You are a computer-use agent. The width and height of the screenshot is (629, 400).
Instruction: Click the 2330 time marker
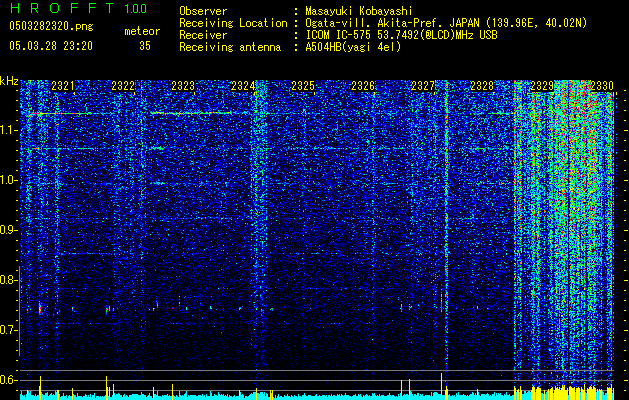[x=602, y=85]
